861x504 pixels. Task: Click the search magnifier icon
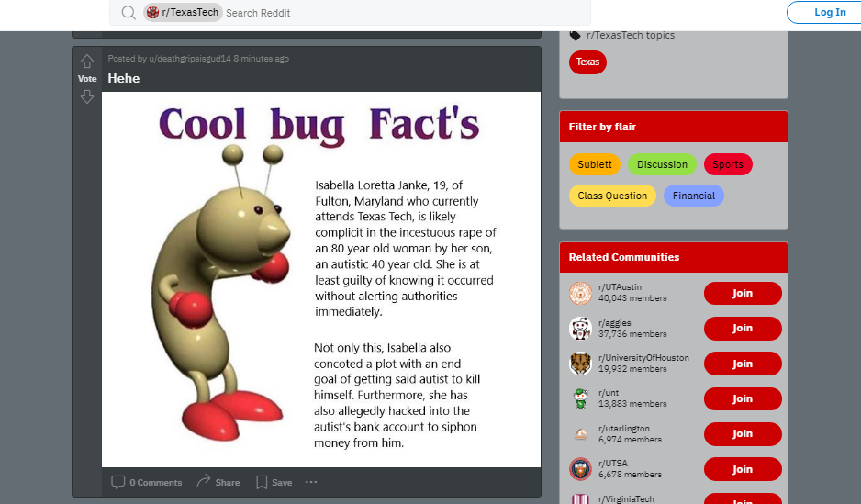(x=129, y=13)
